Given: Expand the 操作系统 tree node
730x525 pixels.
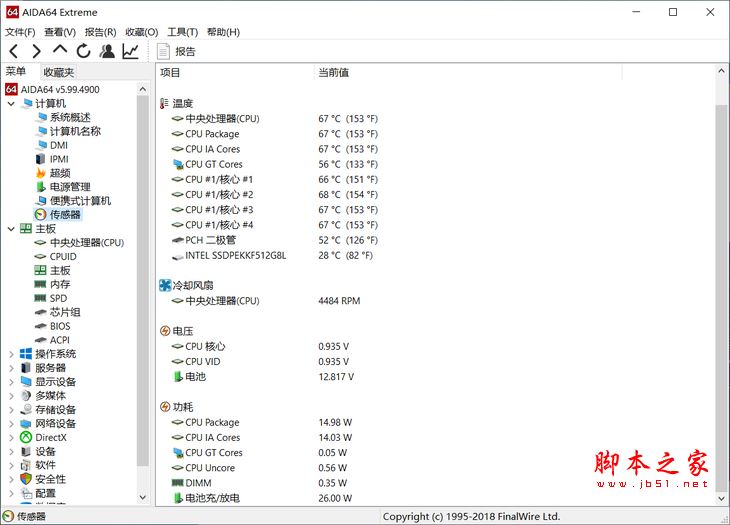Looking at the screenshot, I should click(x=11, y=354).
